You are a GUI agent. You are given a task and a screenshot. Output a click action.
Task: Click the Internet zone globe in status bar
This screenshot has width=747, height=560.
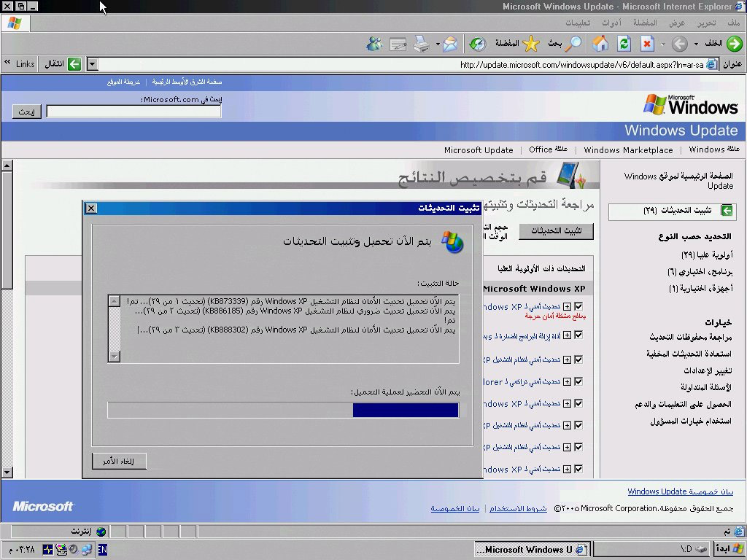point(101,532)
